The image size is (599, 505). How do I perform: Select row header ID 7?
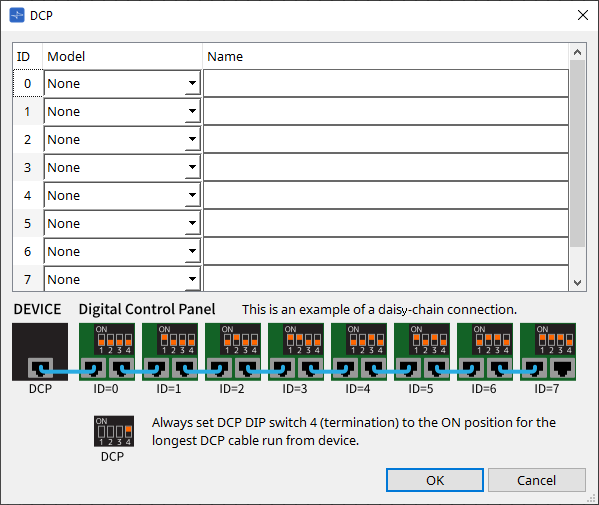[x=28, y=279]
